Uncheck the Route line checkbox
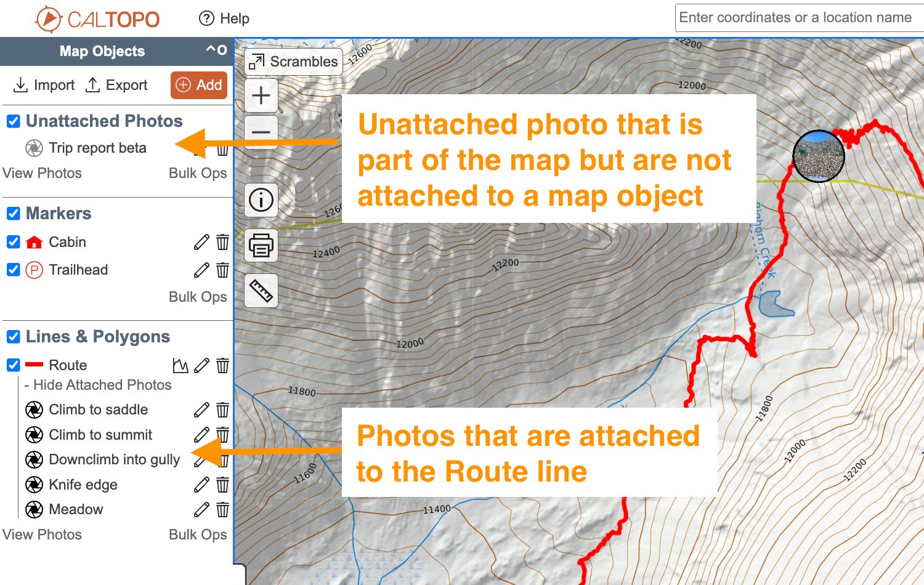 13,365
